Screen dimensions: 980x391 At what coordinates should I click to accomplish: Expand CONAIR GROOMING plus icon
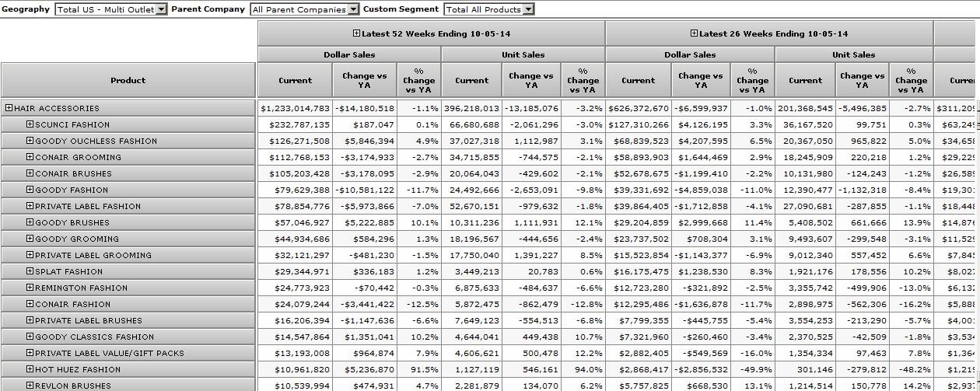point(30,157)
